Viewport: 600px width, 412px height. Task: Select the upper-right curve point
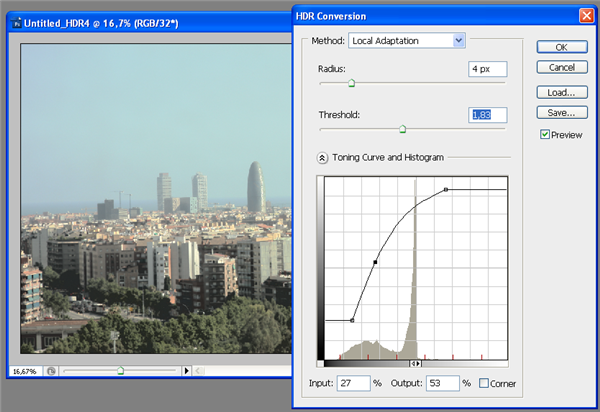pos(445,189)
